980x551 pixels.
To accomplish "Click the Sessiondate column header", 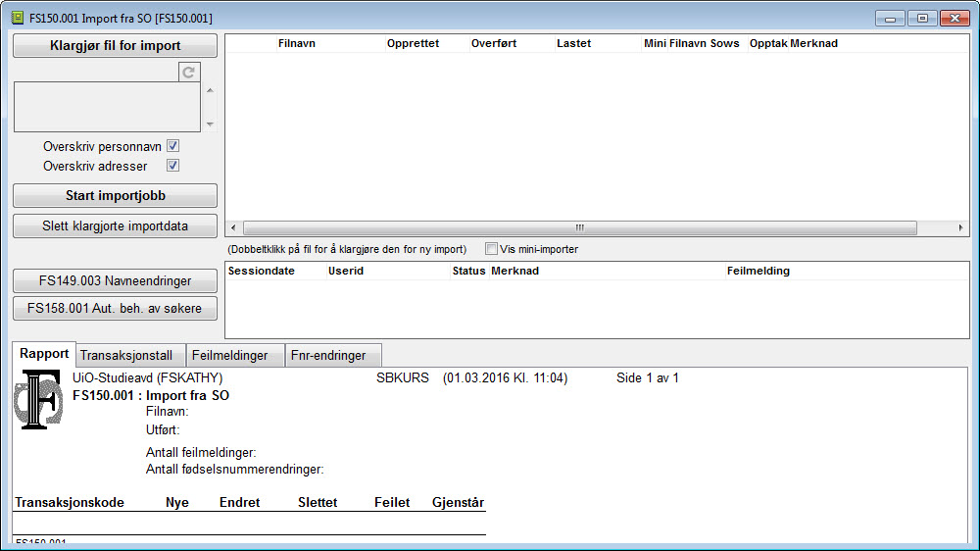I will tap(262, 271).
